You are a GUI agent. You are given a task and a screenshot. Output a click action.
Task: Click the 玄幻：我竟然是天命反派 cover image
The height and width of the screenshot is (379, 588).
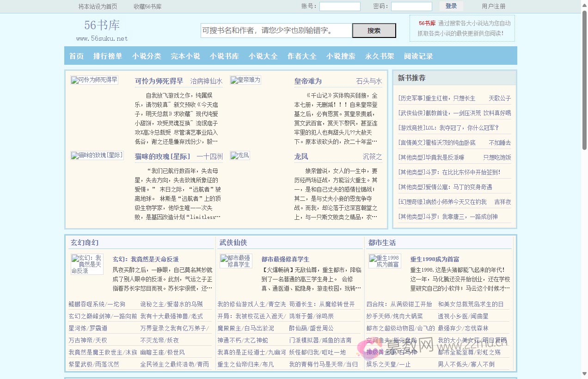tap(87, 264)
